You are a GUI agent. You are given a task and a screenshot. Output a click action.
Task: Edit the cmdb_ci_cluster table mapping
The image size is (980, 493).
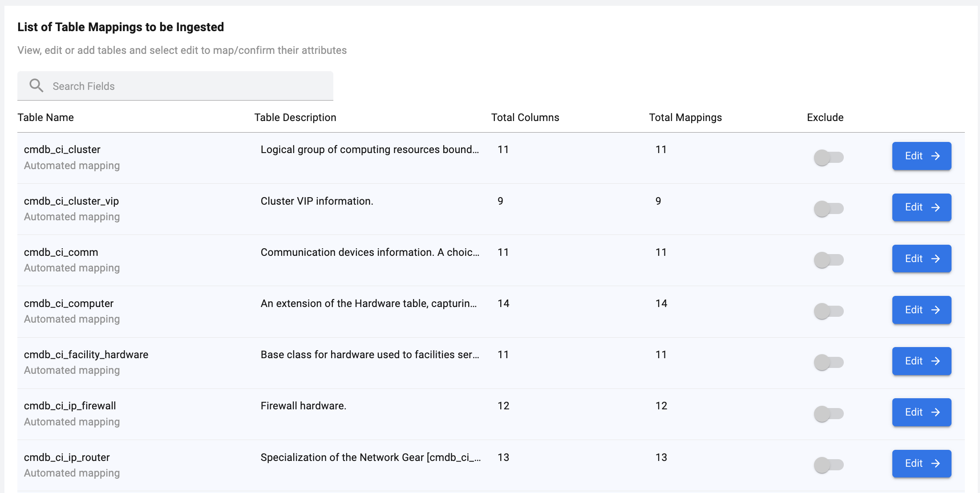pos(922,156)
